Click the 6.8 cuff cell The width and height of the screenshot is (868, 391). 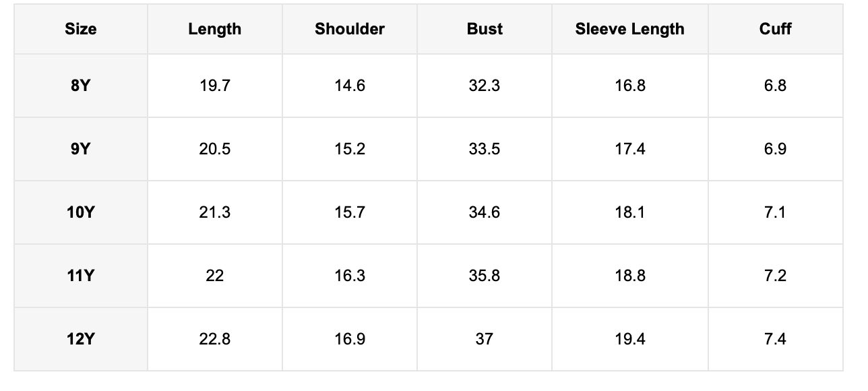tap(775, 86)
